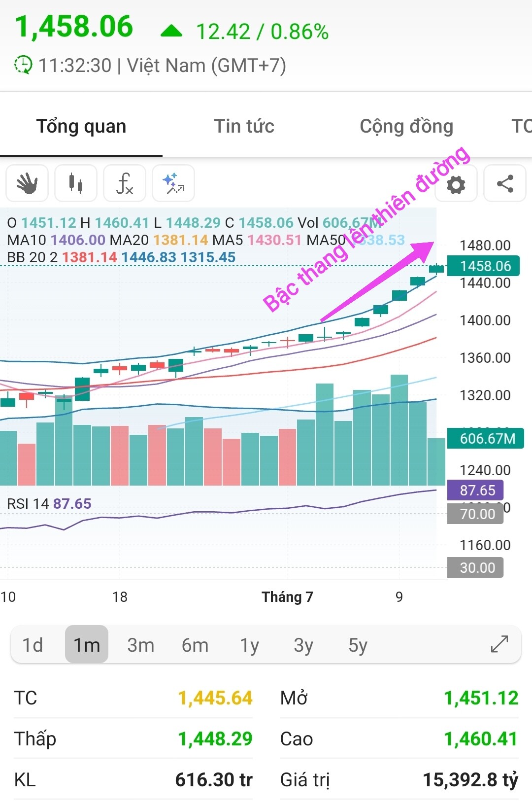Image resolution: width=532 pixels, height=807 pixels.
Task: Select the 3m time range
Action: [x=141, y=645]
